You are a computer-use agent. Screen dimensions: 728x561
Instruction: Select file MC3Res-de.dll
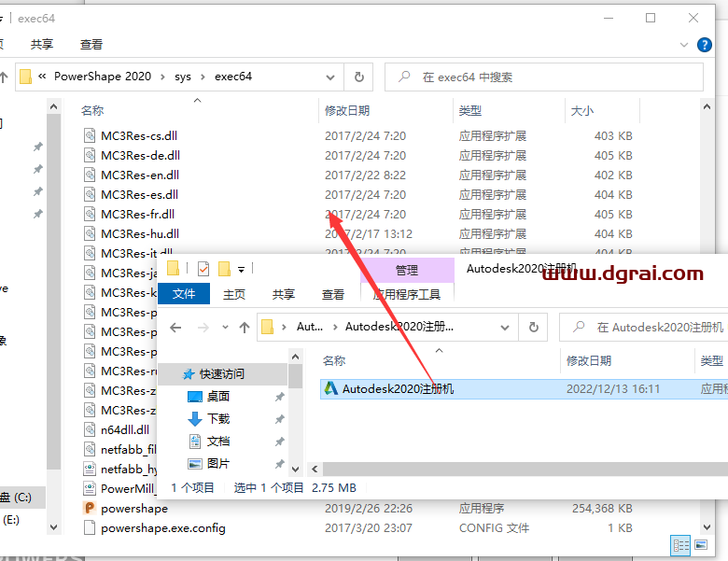point(140,155)
